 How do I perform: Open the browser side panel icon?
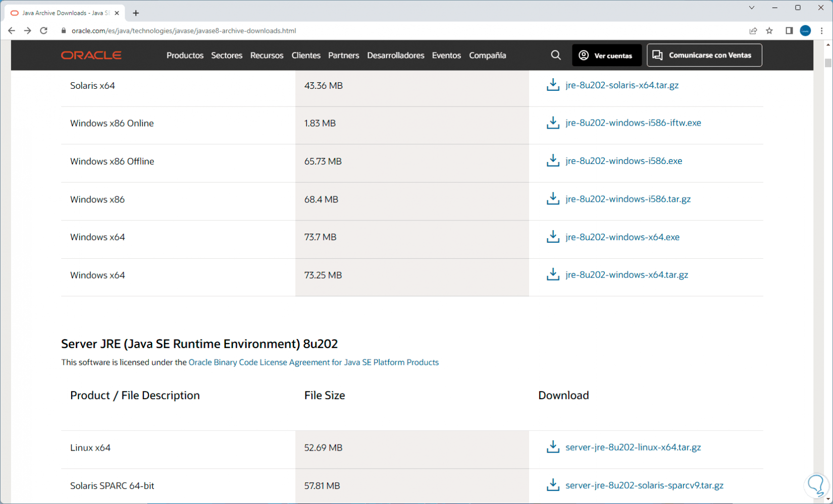point(789,31)
